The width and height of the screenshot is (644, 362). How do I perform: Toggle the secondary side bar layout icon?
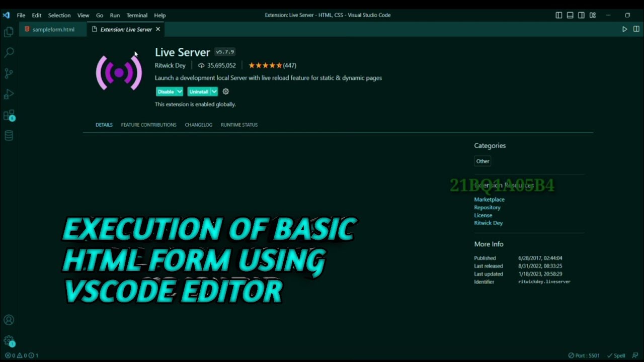pos(581,15)
